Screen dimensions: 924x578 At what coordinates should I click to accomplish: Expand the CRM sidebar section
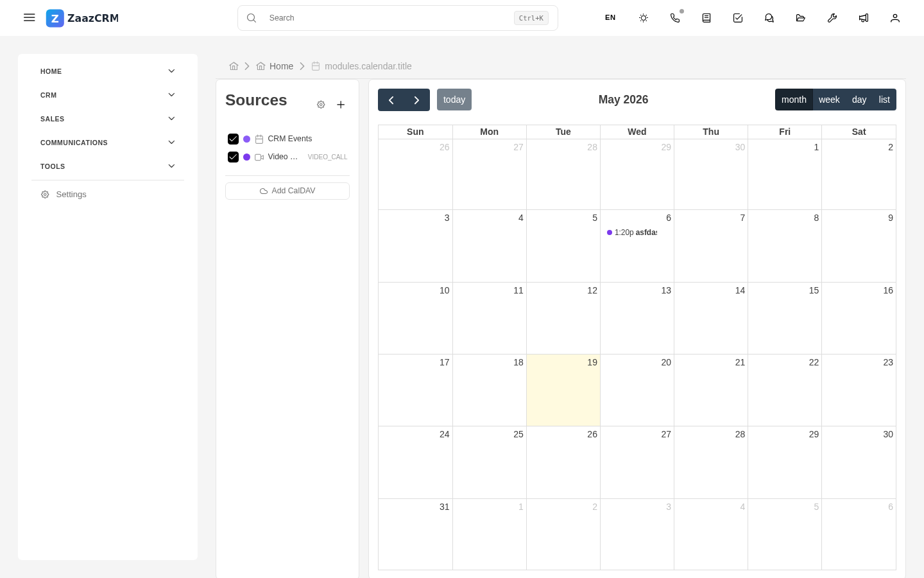[x=108, y=95]
